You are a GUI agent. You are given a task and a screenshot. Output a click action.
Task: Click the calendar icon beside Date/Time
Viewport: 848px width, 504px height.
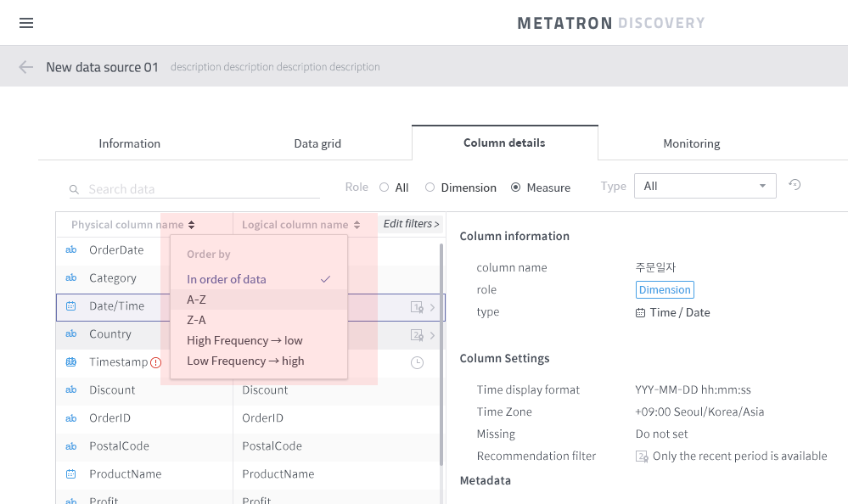click(x=71, y=306)
